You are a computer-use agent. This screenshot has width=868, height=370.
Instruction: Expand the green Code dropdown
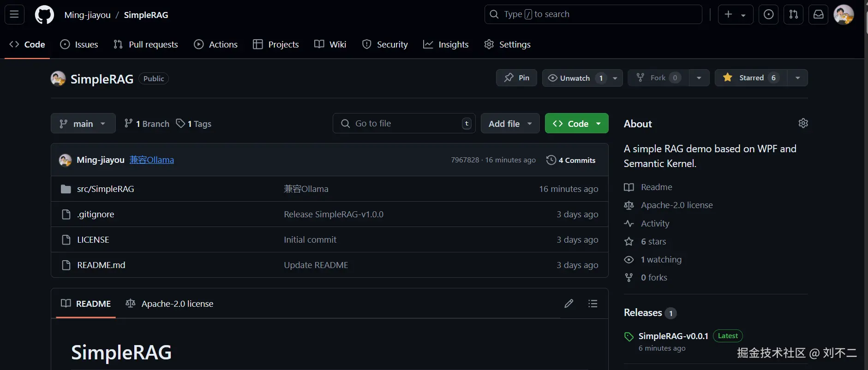(576, 124)
